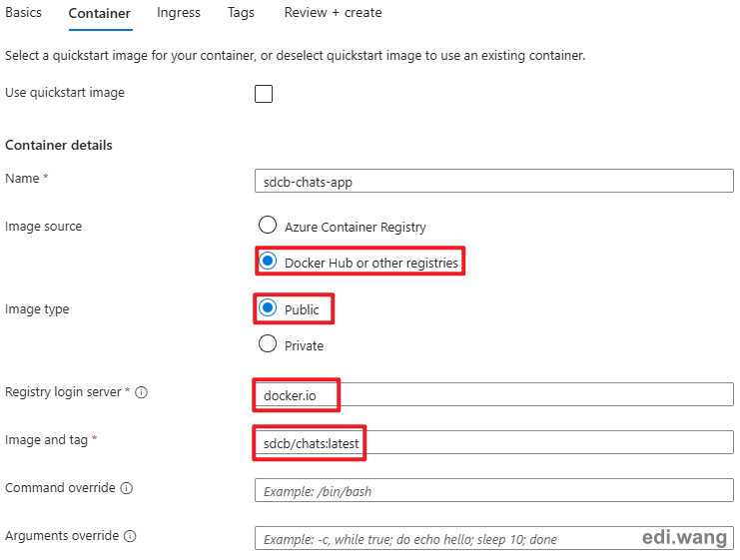Click the container Name input field
Viewport: 740px width, 560px height.
[494, 181]
